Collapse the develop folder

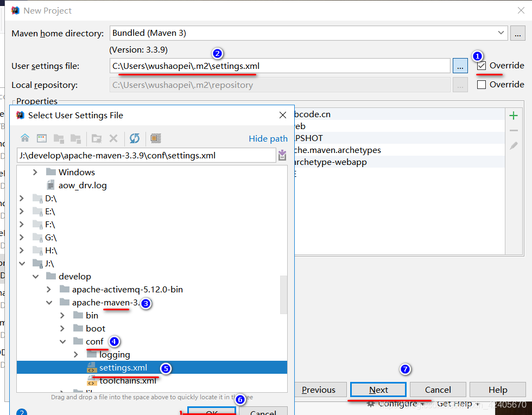[36, 277]
